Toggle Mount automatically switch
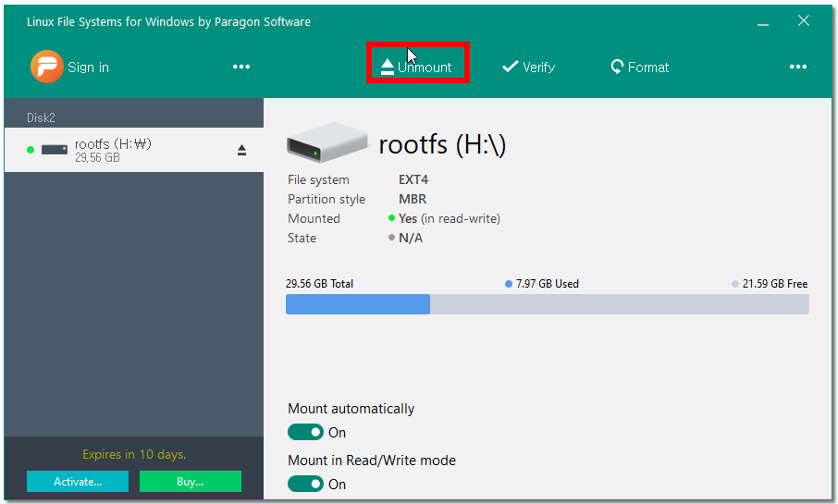838x504 pixels. (306, 432)
